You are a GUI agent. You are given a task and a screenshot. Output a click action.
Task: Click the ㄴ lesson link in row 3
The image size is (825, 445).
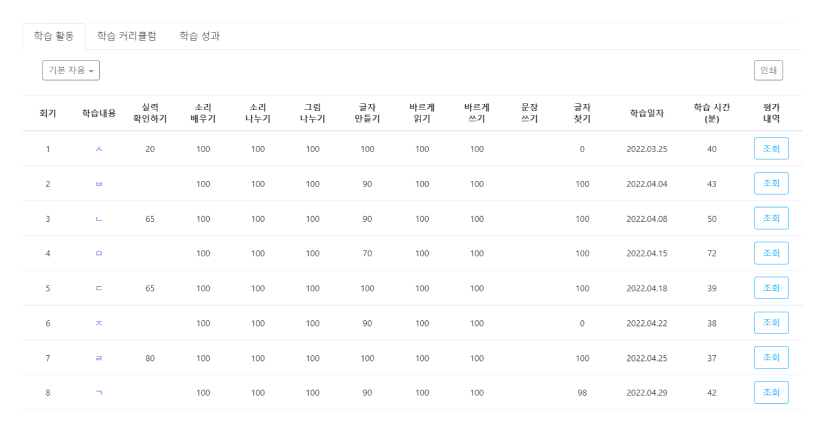point(99,219)
